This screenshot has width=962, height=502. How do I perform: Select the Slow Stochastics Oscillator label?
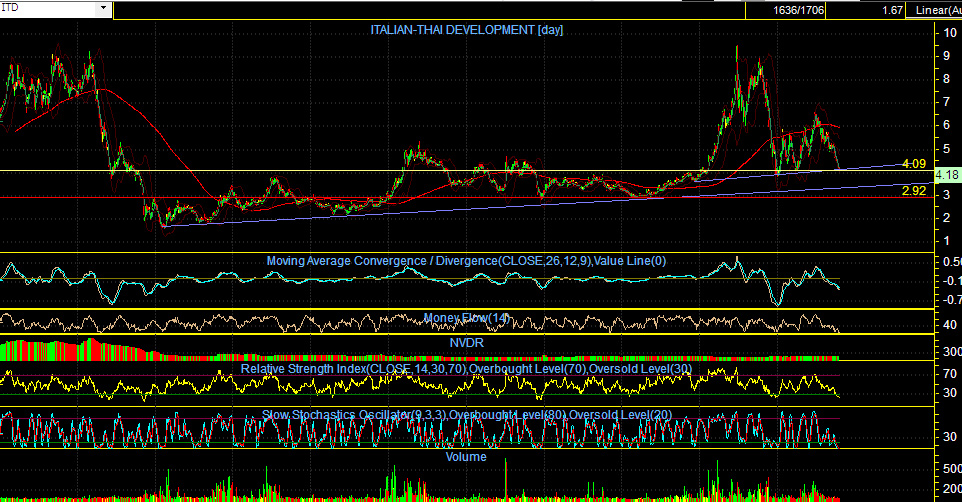click(x=466, y=415)
